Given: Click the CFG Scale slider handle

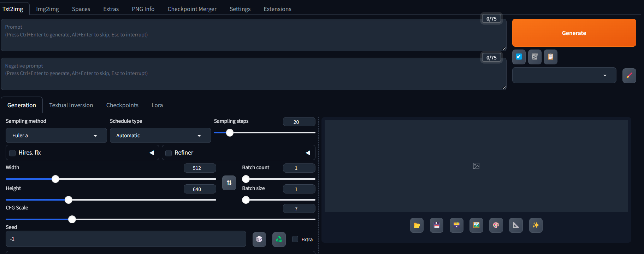Looking at the screenshot, I should click(x=72, y=219).
